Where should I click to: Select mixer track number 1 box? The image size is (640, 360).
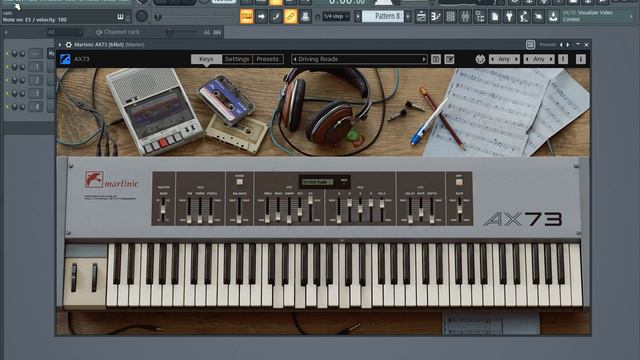[x=36, y=67]
